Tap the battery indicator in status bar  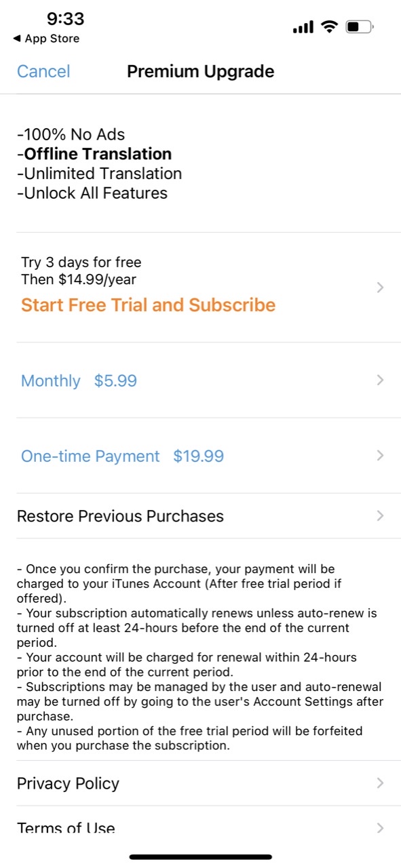coord(360,27)
